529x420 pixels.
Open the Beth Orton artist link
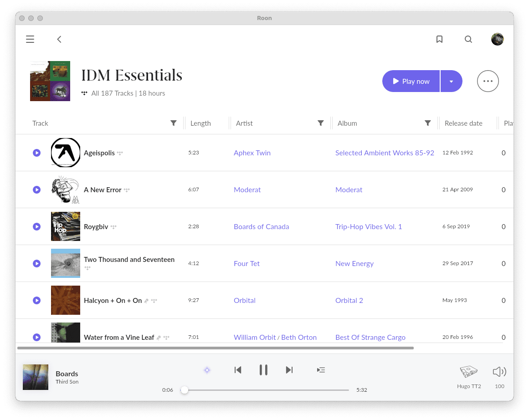tap(299, 338)
